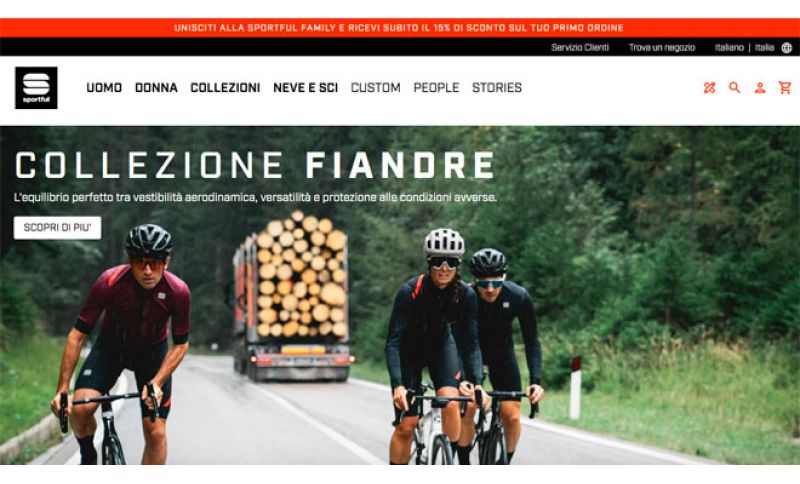Change language via Italiano selector
Viewport: 800px width, 484px height.
click(x=729, y=47)
